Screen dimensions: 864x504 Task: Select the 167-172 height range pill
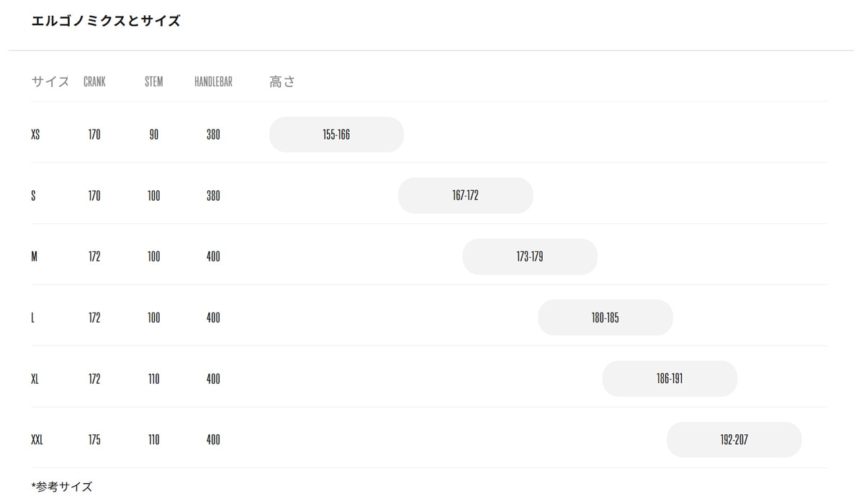coord(465,196)
